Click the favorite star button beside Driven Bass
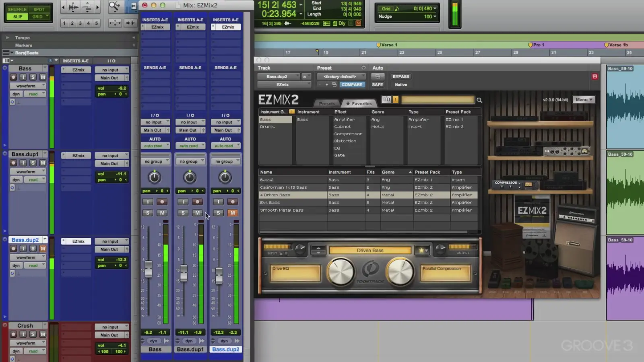644x362 pixels. pos(422,250)
